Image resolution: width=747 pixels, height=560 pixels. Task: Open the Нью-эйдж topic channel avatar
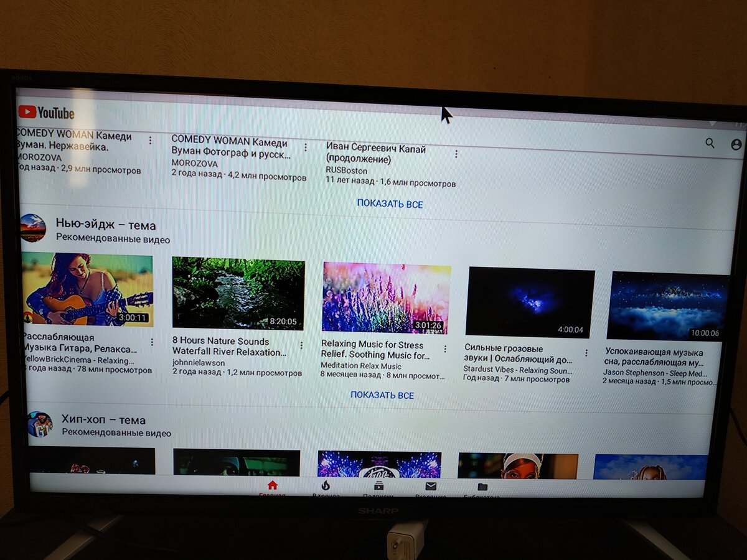[32, 228]
